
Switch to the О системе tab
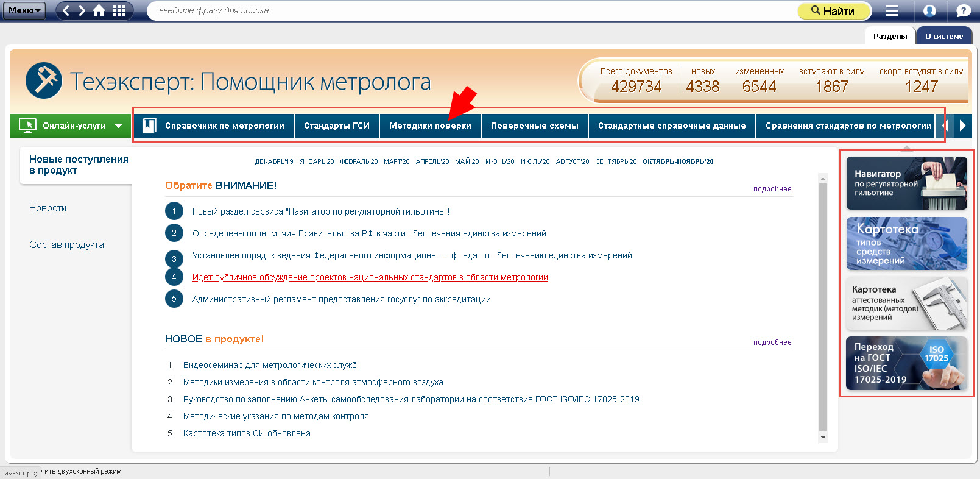pyautogui.click(x=944, y=36)
